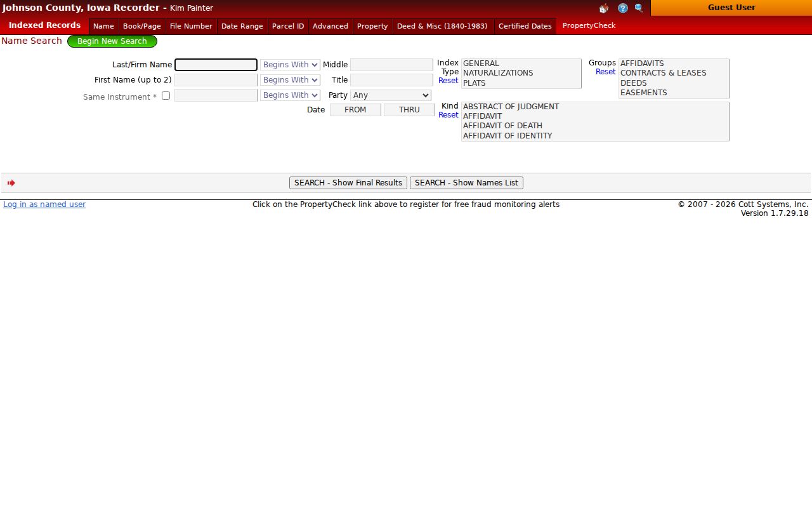The image size is (812, 508).
Task: Click the red arrow icon beside search buttons
Action: pos(11,183)
